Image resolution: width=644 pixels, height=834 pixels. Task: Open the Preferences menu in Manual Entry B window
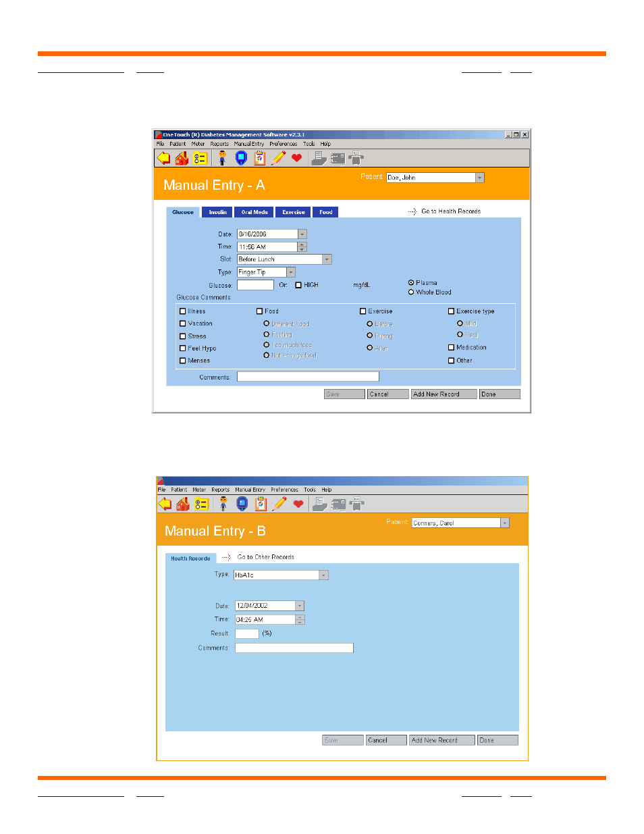click(x=284, y=490)
